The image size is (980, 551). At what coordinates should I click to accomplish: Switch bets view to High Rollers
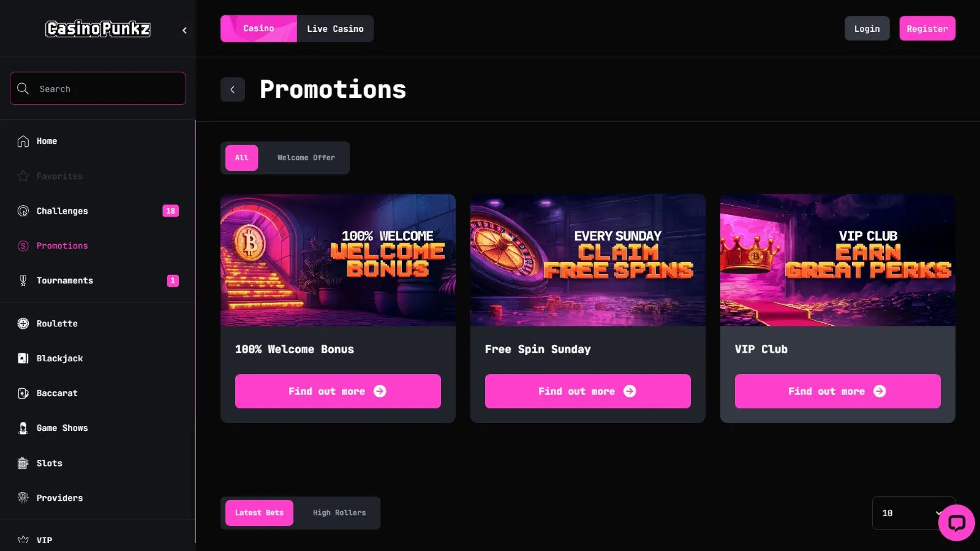(x=339, y=513)
